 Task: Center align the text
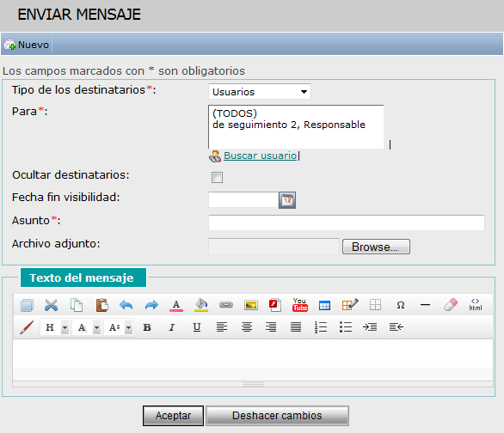[x=247, y=327]
